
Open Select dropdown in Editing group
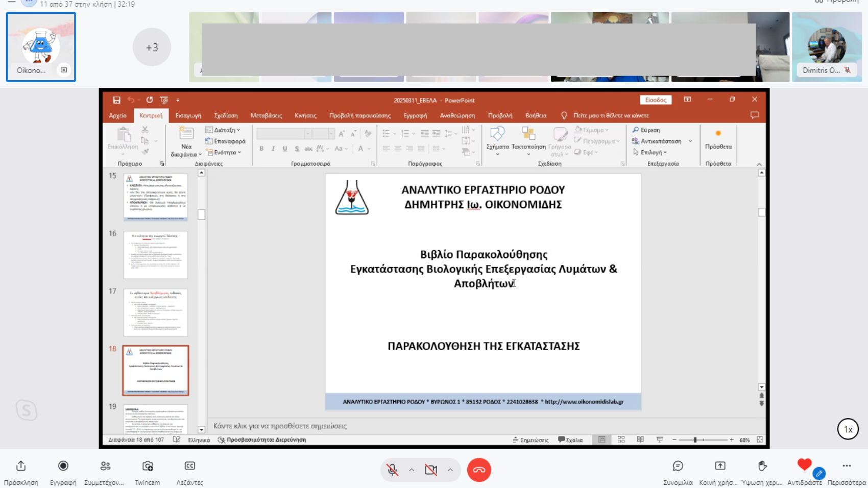[x=650, y=152]
